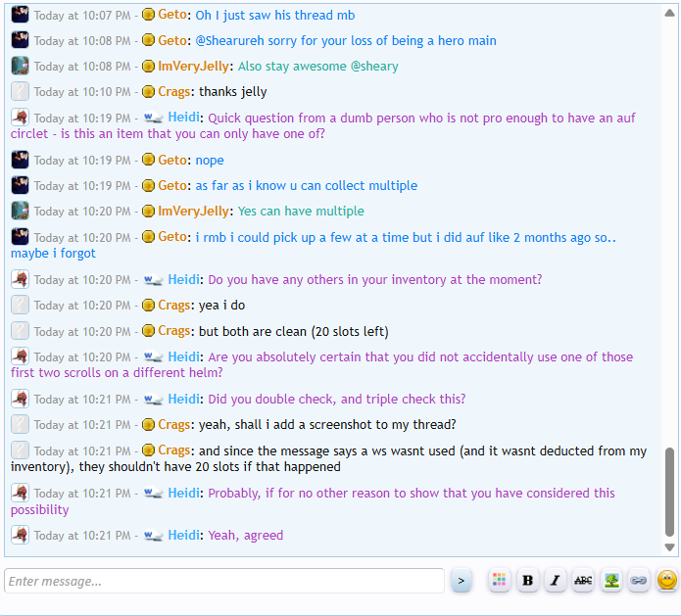Click gold coin beside Geto 'i rmb' message
This screenshot has width=681, height=616.
click(x=149, y=237)
